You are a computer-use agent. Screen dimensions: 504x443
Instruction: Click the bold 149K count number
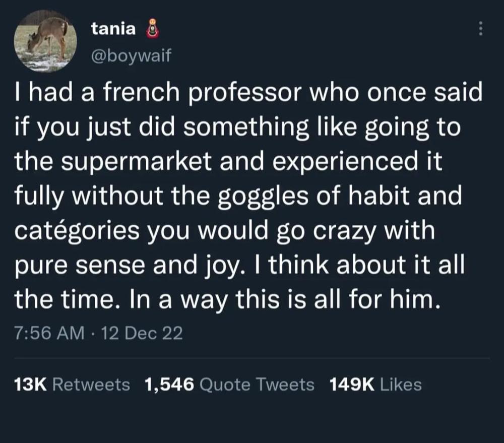click(x=352, y=385)
